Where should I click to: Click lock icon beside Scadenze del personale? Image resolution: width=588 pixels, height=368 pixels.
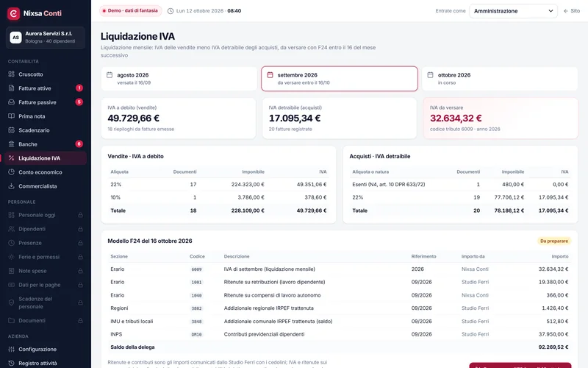point(80,302)
